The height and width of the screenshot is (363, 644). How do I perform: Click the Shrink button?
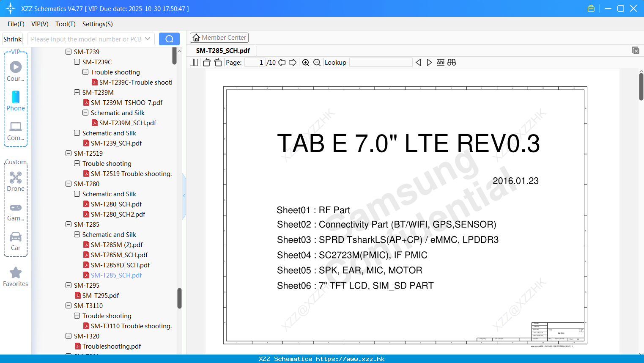(x=12, y=39)
